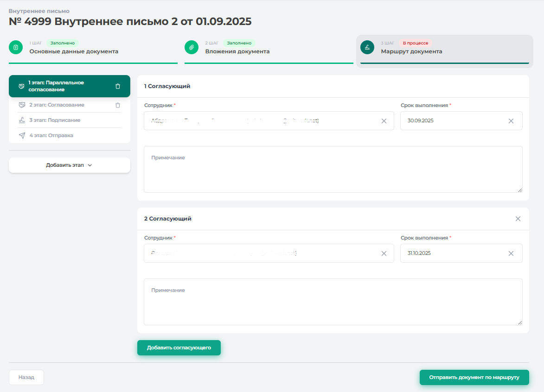The width and height of the screenshot is (544, 392).
Task: Click Отправить документ по маршруту button
Action: click(x=474, y=377)
